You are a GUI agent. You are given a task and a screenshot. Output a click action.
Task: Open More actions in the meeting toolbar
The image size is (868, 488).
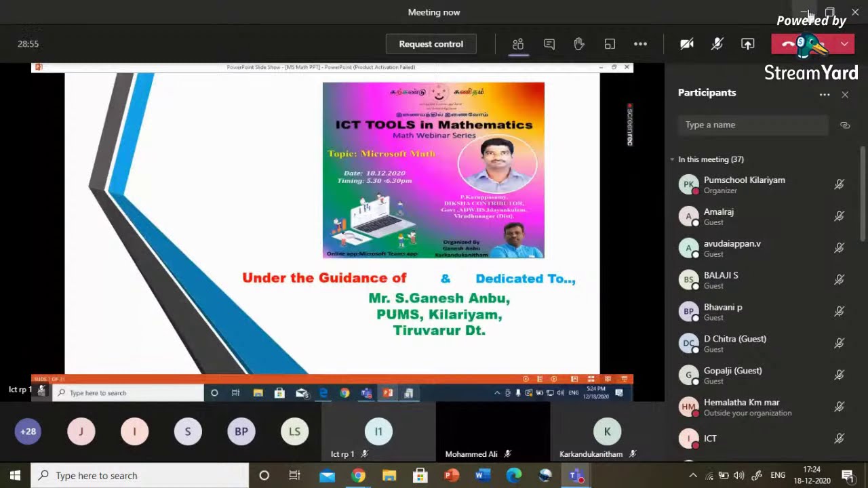coord(640,44)
